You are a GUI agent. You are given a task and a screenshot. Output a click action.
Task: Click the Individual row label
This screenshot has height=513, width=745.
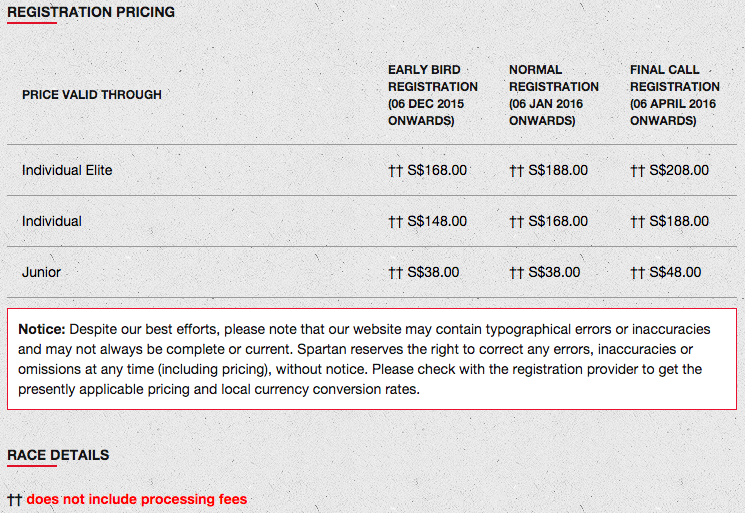52,221
